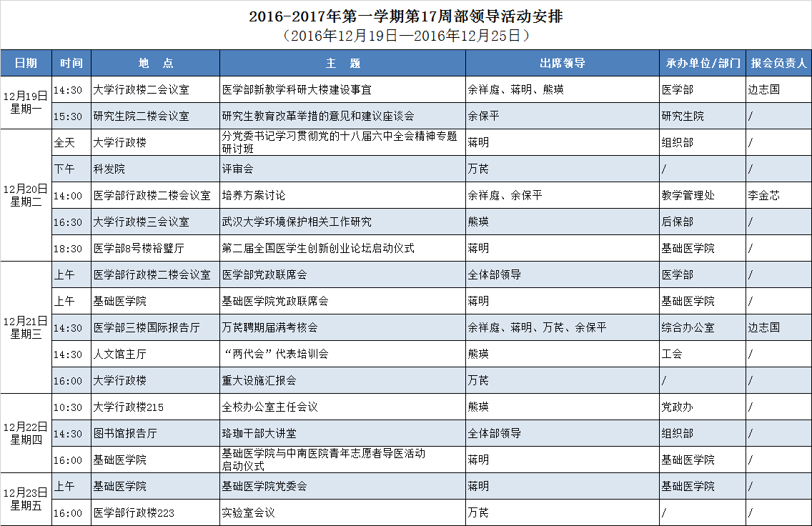Image resolution: width=812 pixels, height=526 pixels.
Task: Select the 12月23日 星期五 date cell
Action: coord(26,499)
